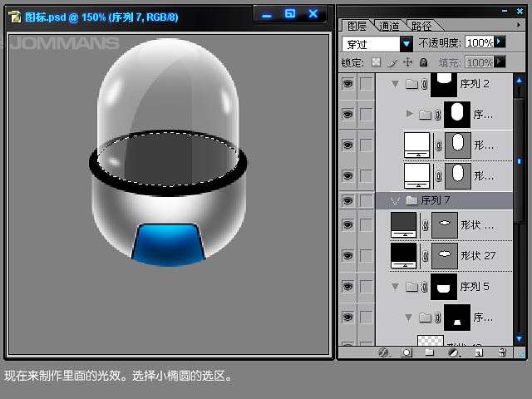Click the mask thumbnail of group 序列 2

tap(444, 85)
